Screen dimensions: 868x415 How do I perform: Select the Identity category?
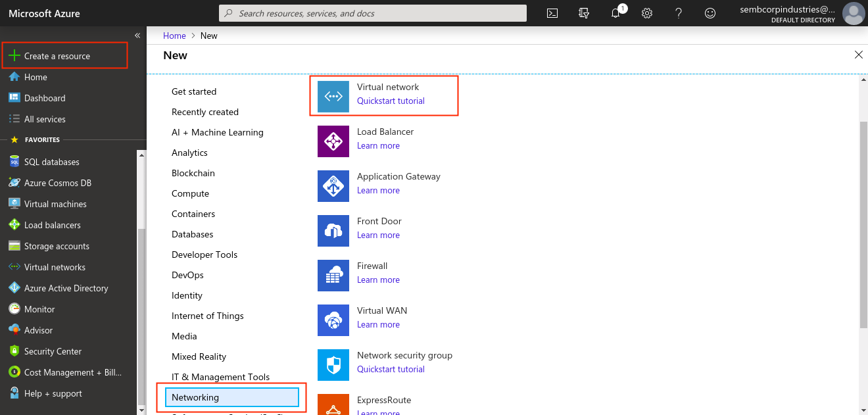(x=187, y=295)
